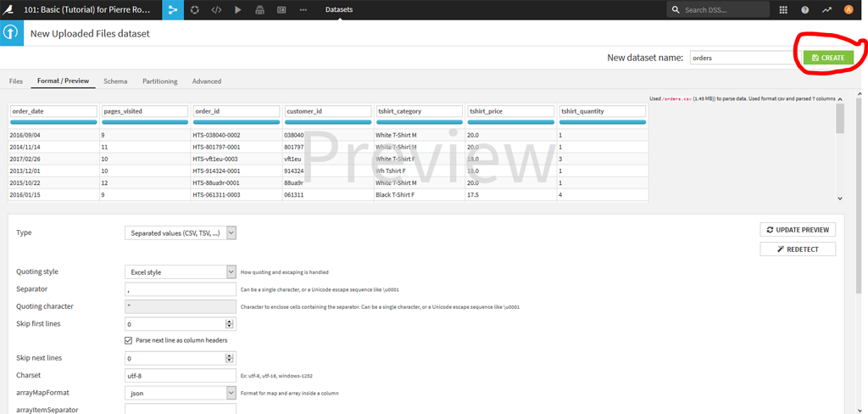The width and height of the screenshot is (868, 414).
Task: Switch to the Files tab
Action: pos(16,81)
